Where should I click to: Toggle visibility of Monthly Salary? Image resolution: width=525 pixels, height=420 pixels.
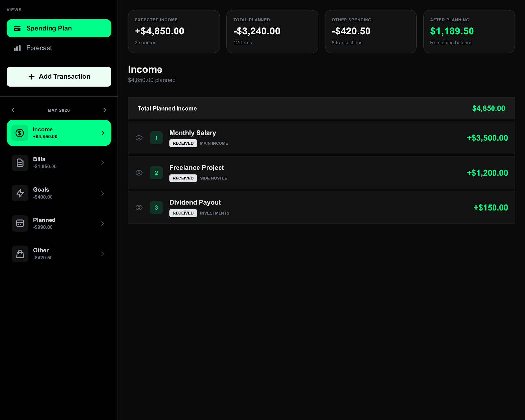point(139,138)
